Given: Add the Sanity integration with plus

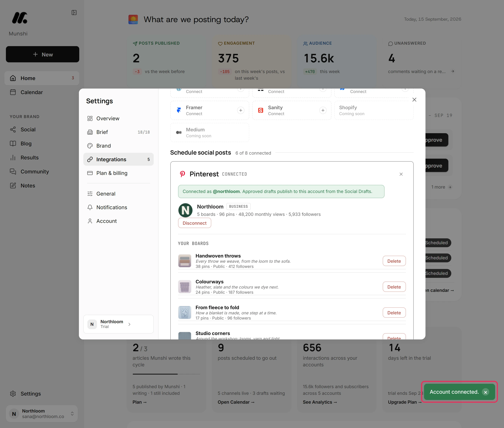Looking at the screenshot, I should click(323, 110).
